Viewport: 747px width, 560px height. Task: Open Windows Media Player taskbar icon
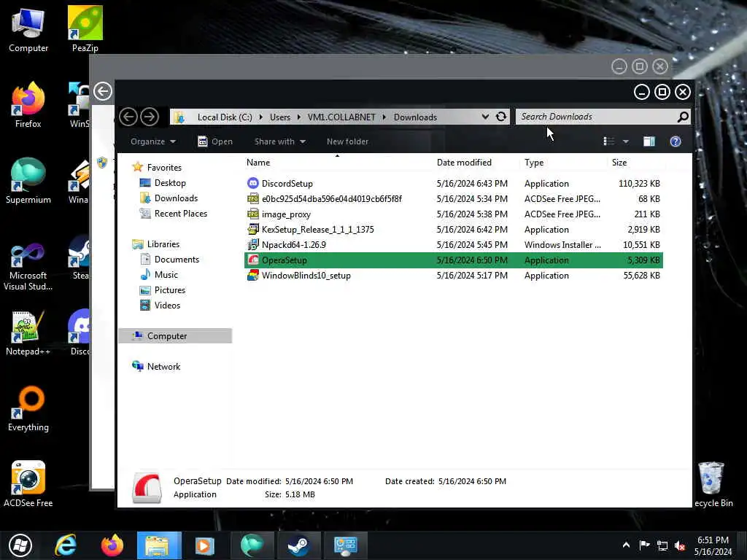[205, 545]
